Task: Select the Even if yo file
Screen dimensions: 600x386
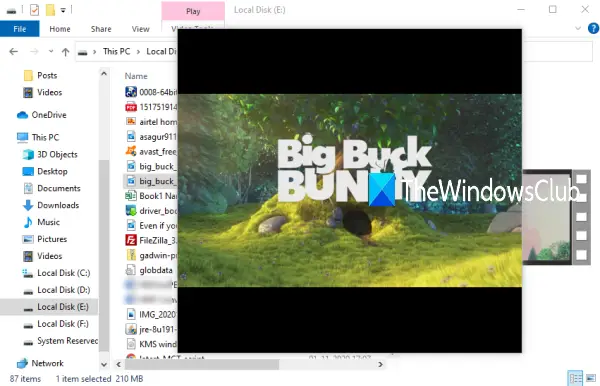Action: point(151,226)
